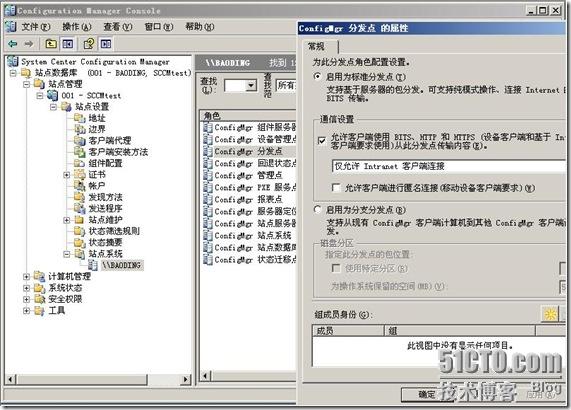Image resolution: width=571 pixels, height=410 pixels.
Task: Expand the 系统状态 tree node
Action: tap(27, 288)
